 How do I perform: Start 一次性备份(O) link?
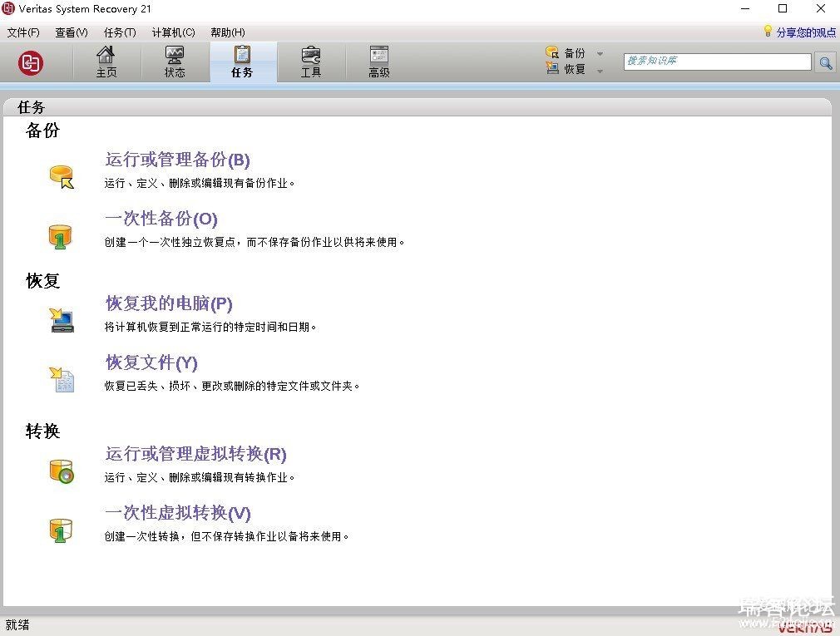coord(161,219)
